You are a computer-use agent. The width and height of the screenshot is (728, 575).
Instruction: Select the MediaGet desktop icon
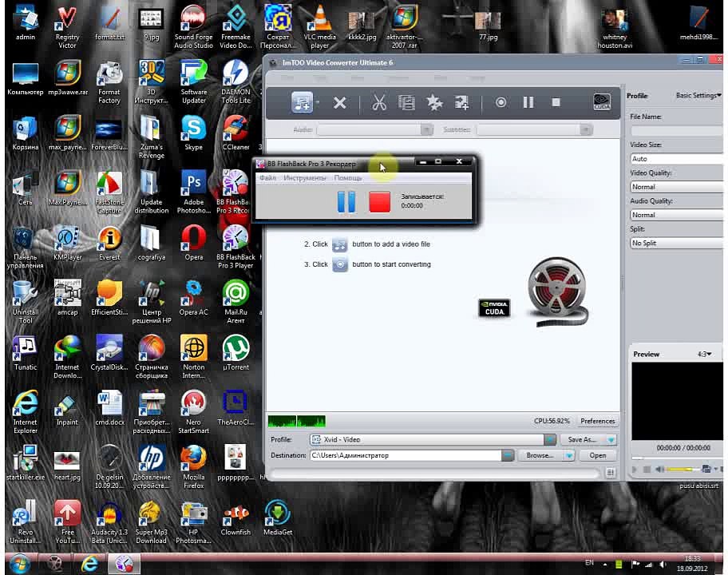point(278,517)
